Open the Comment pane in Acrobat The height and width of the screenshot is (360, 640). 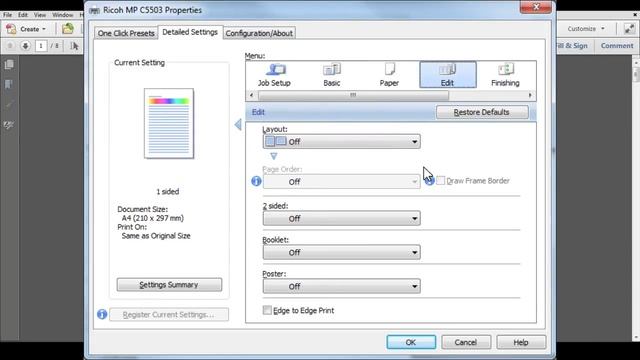[617, 46]
